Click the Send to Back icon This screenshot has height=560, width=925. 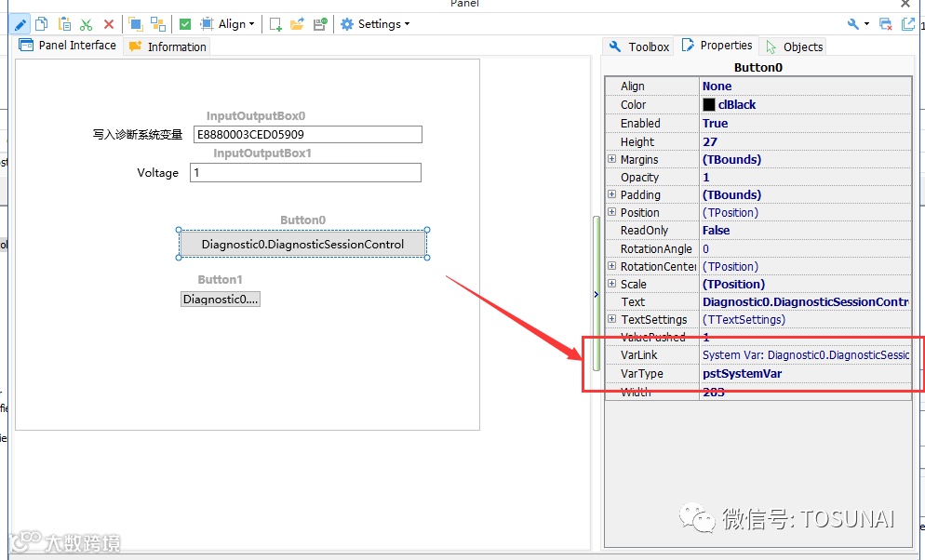[158, 24]
